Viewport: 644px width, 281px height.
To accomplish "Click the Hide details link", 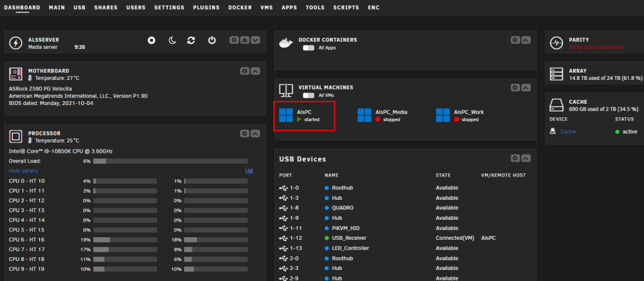I will coord(23,171).
